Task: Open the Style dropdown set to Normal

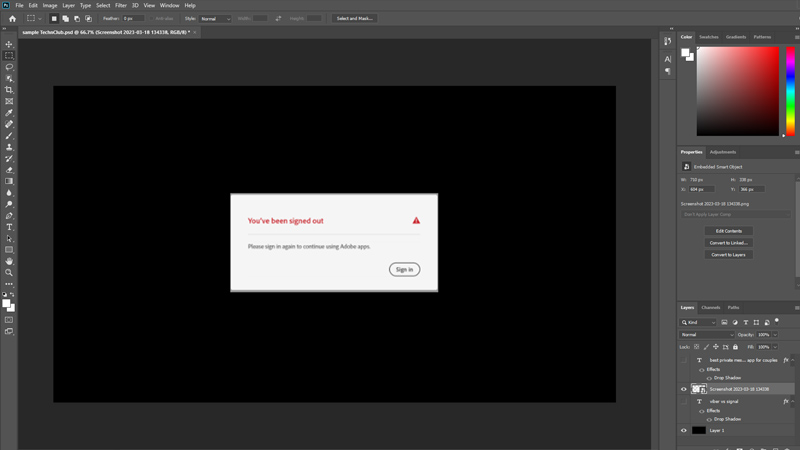Action: pos(215,18)
